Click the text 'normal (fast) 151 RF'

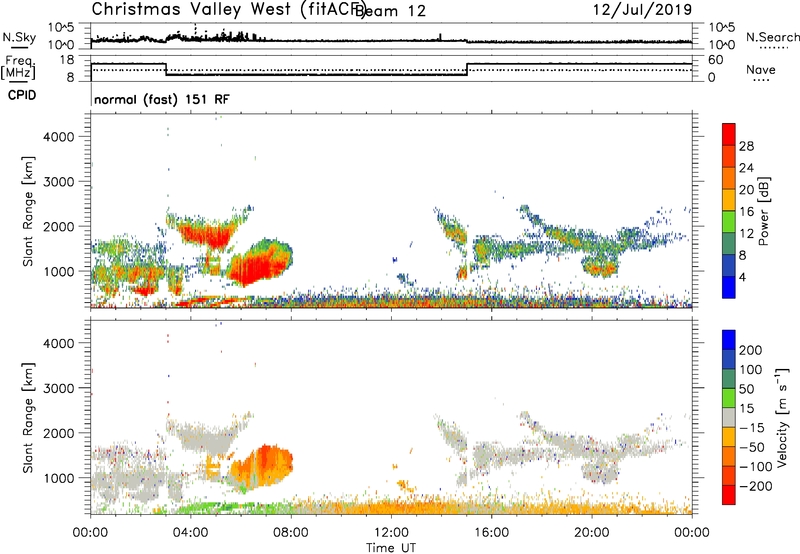162,99
